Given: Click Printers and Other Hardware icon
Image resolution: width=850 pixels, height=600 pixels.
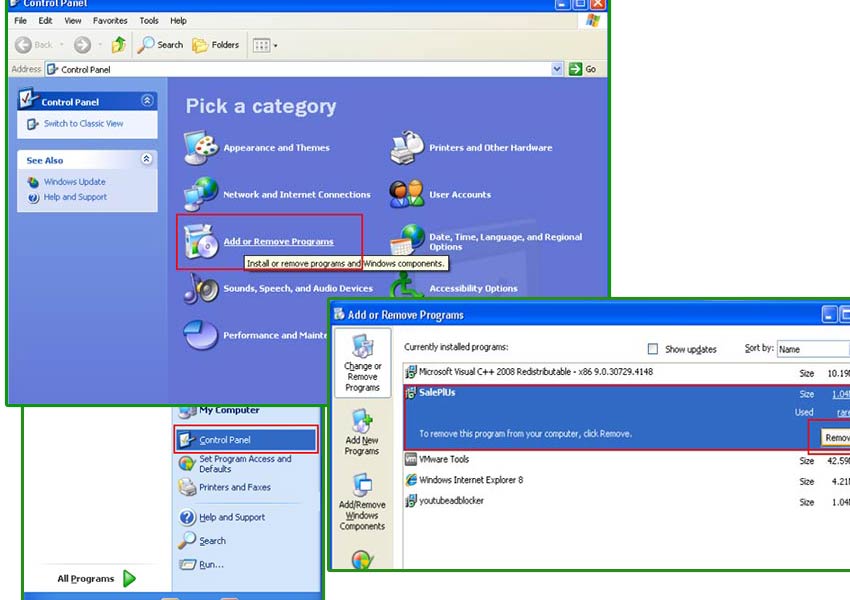Looking at the screenshot, I should [x=407, y=147].
